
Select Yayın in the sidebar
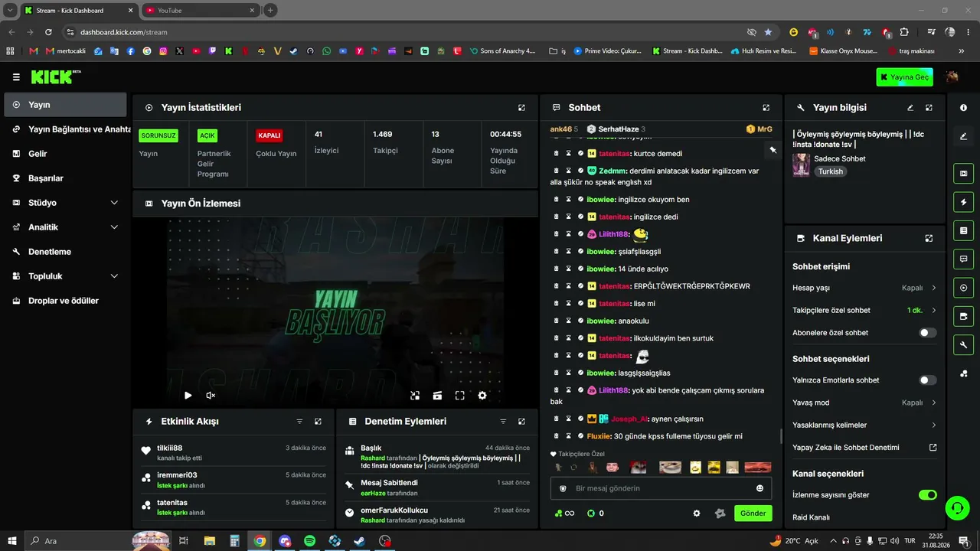pyautogui.click(x=65, y=105)
